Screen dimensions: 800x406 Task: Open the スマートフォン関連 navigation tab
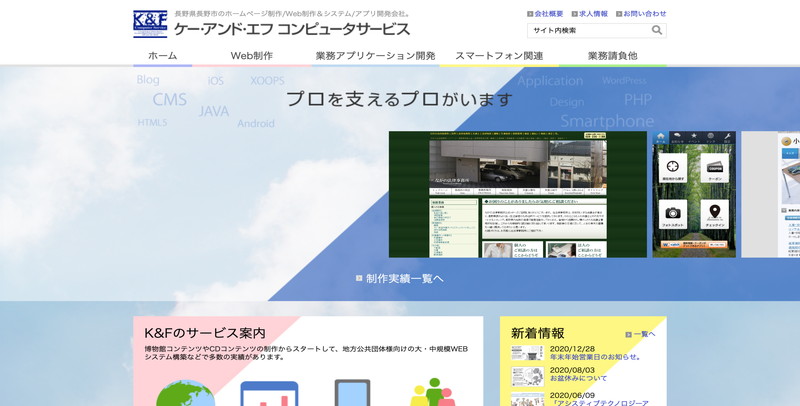click(499, 56)
